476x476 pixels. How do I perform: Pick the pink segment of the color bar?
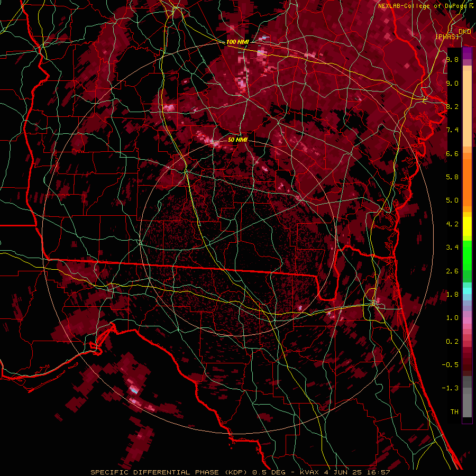click(467, 320)
